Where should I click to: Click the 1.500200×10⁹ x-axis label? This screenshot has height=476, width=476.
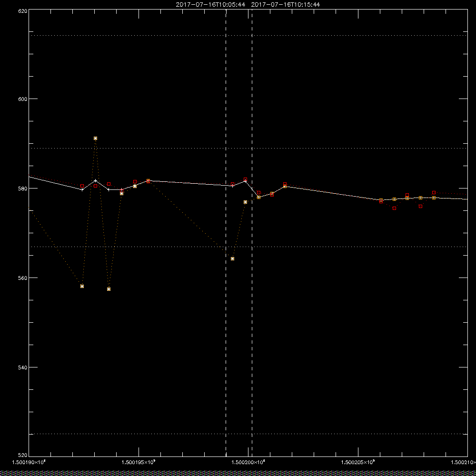tap(248, 462)
